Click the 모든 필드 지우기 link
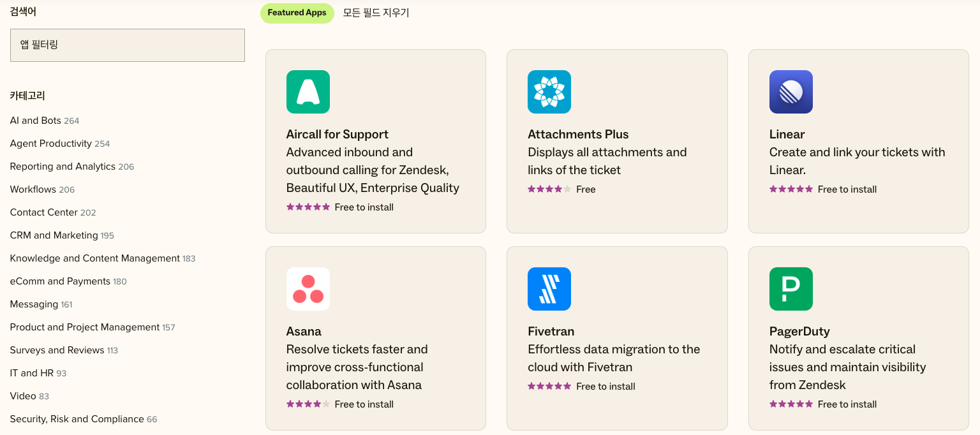 (x=376, y=13)
